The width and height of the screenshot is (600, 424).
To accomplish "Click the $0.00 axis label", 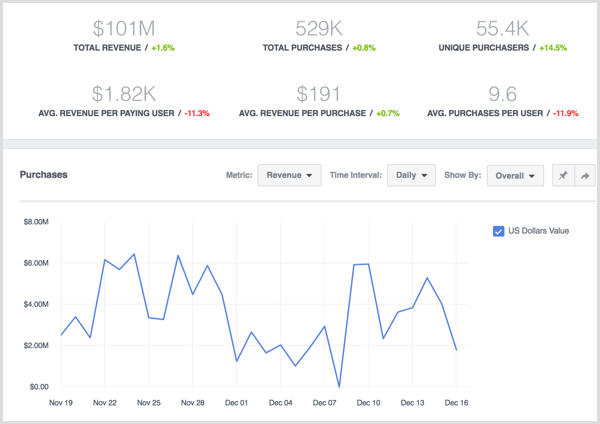I will (x=39, y=387).
